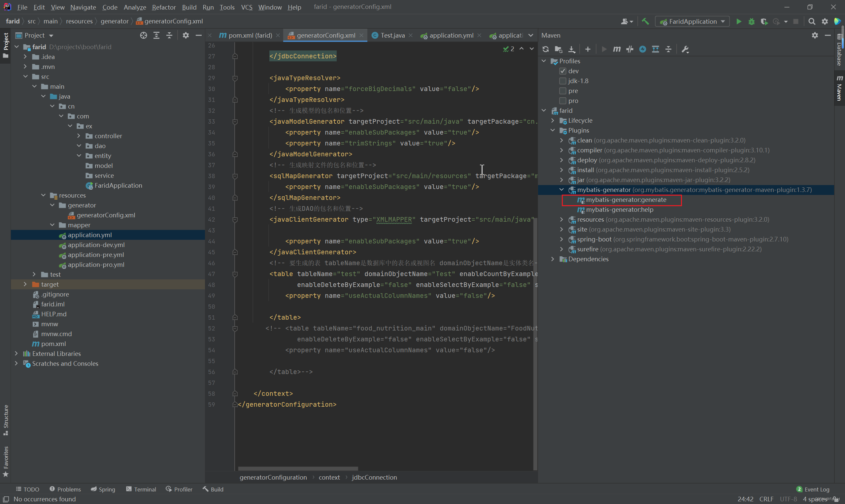Screen dimensions: 845x504
Task: Debug FaridApplication with bug icon
Action: click(751, 21)
